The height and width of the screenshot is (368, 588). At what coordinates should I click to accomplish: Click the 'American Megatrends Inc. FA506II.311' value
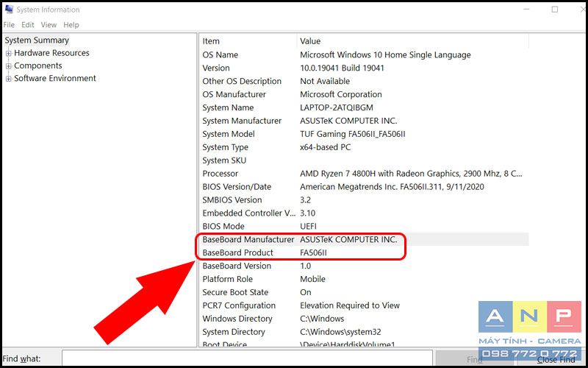pos(392,187)
